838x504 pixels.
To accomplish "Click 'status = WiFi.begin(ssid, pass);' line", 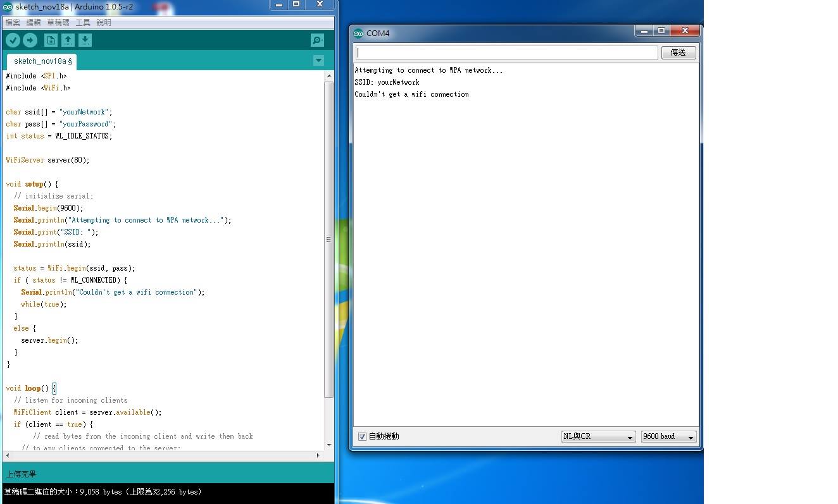I will coord(74,268).
